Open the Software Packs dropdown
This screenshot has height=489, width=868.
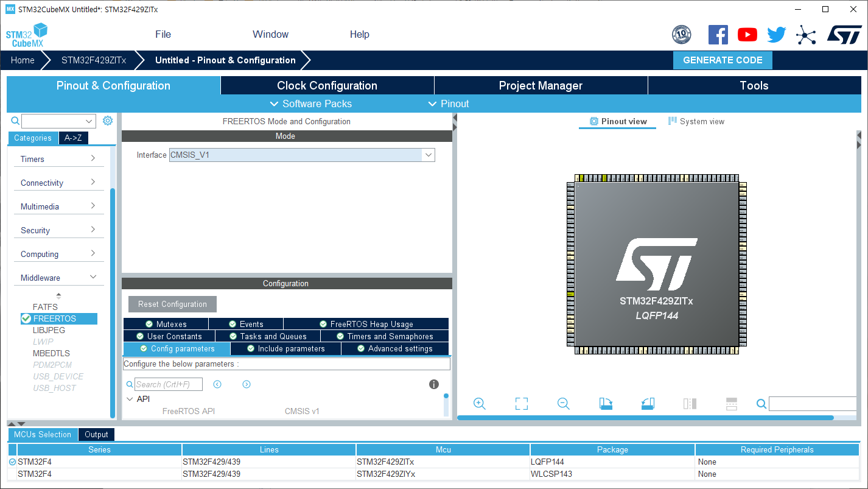[310, 104]
